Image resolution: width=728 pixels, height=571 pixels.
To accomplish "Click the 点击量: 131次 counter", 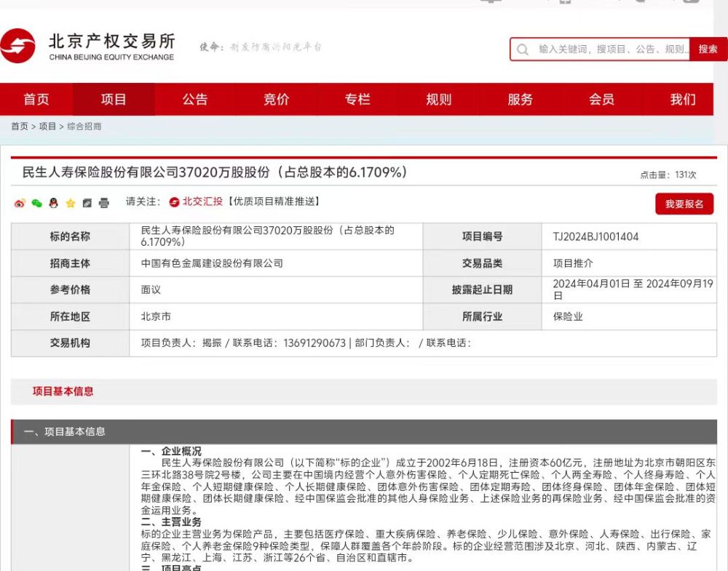I will click(x=668, y=175).
